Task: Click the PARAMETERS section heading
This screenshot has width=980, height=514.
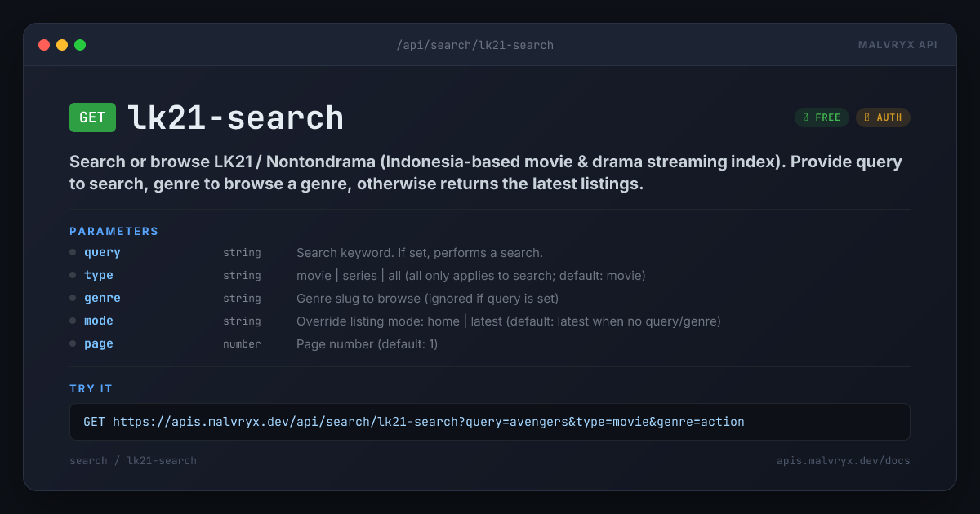Action: (114, 232)
